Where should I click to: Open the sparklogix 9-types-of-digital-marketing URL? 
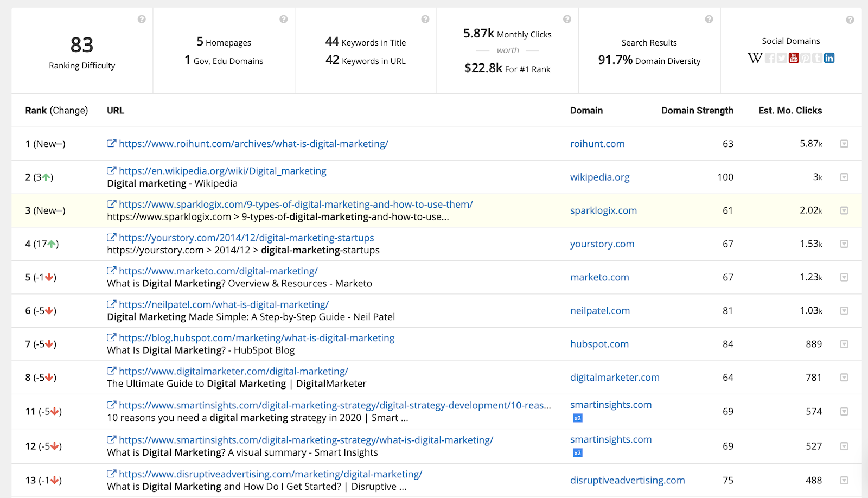(x=296, y=205)
